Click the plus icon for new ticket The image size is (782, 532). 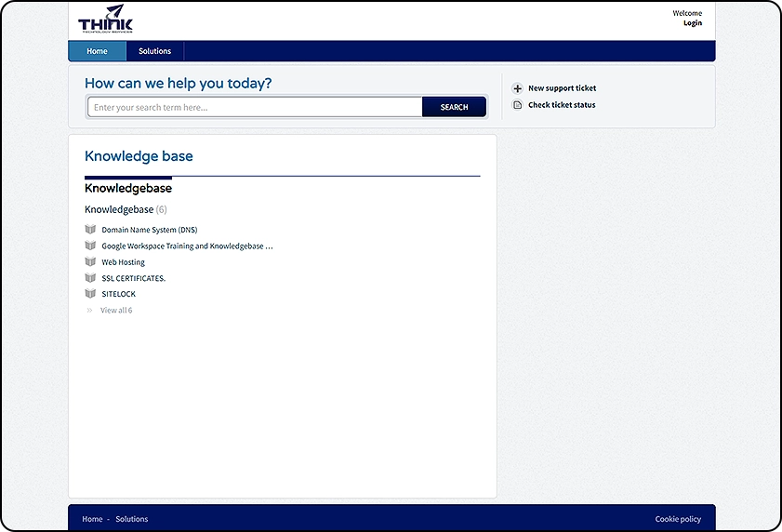(518, 88)
